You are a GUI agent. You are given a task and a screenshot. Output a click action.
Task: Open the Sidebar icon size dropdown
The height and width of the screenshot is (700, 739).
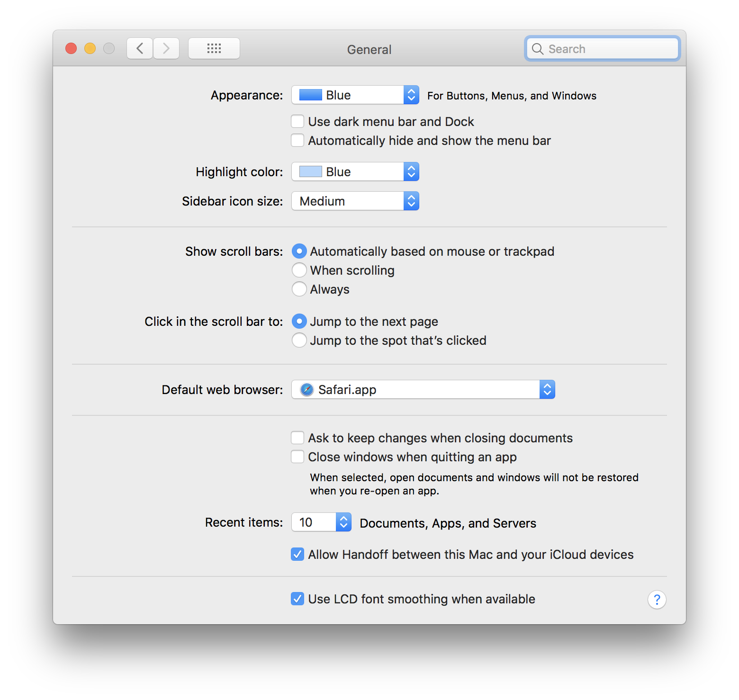coord(355,201)
